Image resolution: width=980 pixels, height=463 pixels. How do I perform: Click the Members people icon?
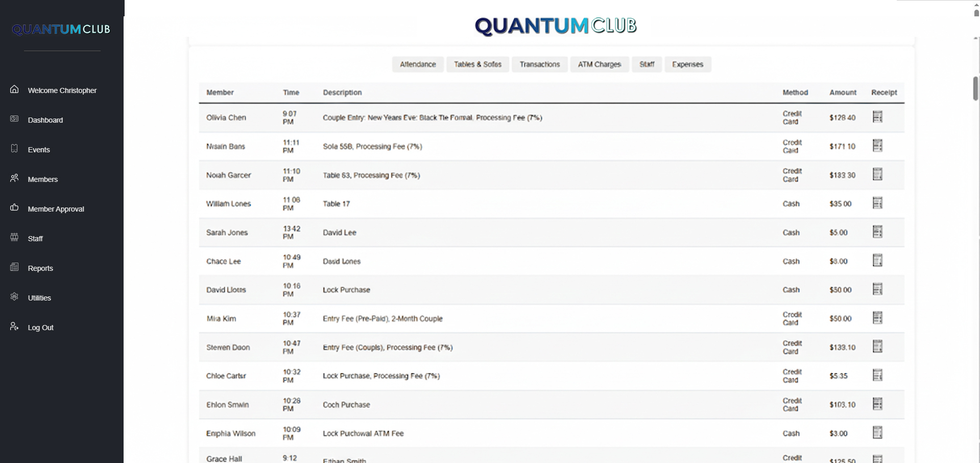click(14, 178)
